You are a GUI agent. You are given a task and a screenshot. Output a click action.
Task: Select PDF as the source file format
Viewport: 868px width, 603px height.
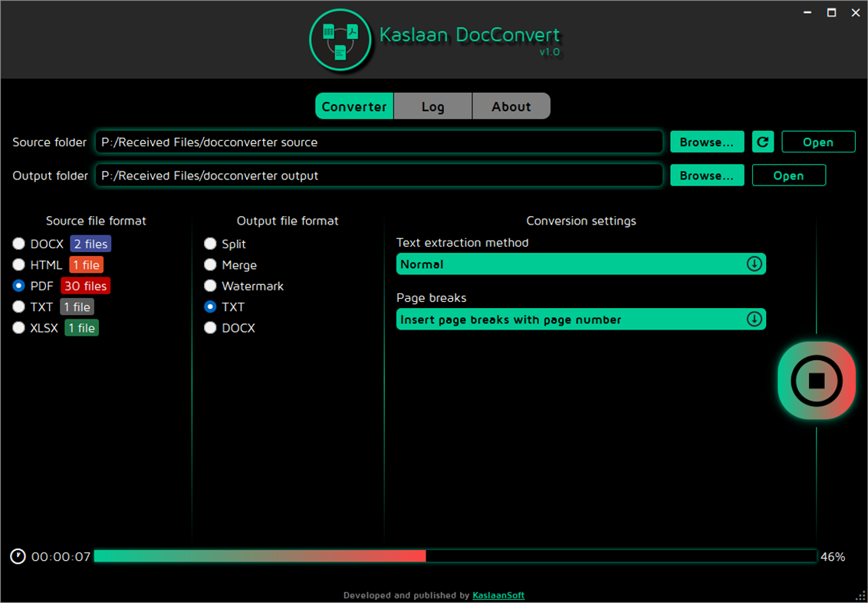18,286
